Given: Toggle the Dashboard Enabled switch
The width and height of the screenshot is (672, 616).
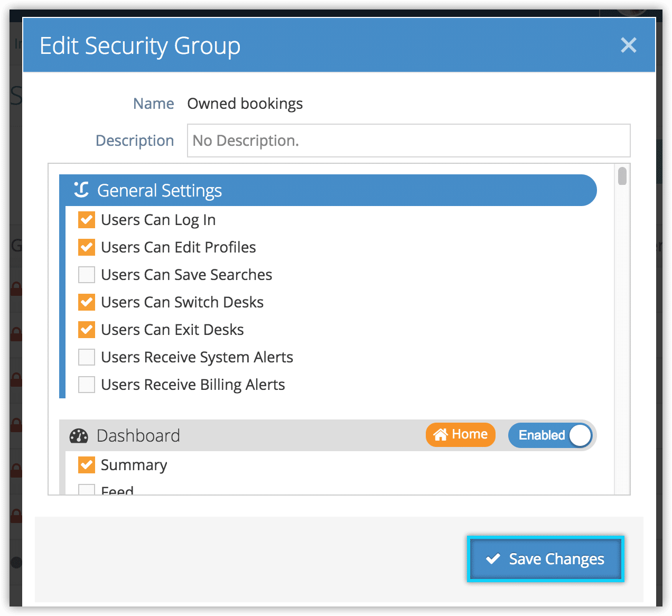Looking at the screenshot, I should [550, 435].
